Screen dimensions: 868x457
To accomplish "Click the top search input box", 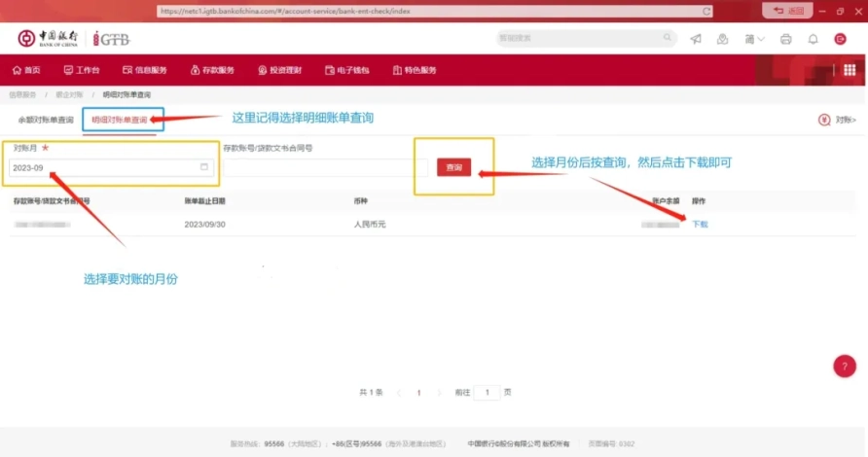I will tap(586, 38).
